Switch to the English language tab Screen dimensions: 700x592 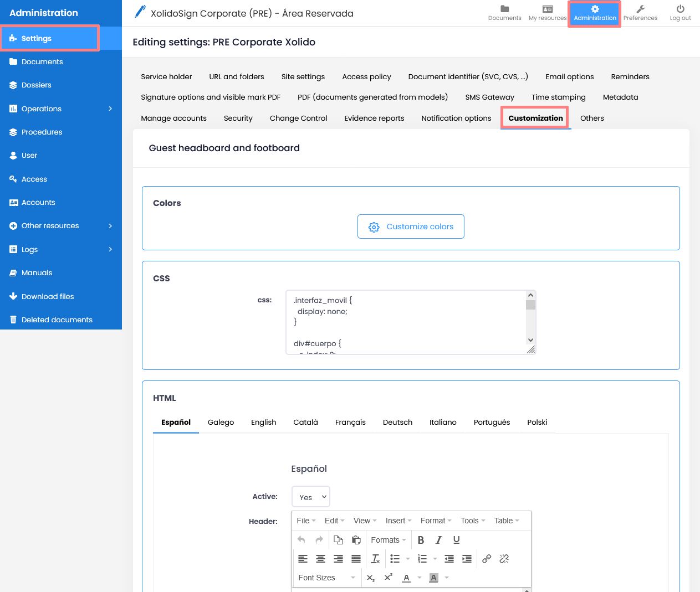pyautogui.click(x=263, y=422)
